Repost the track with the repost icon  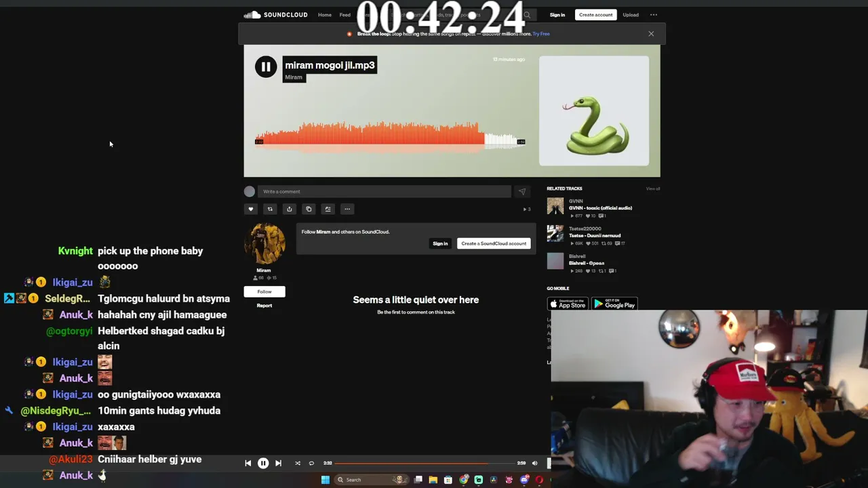[270, 209]
